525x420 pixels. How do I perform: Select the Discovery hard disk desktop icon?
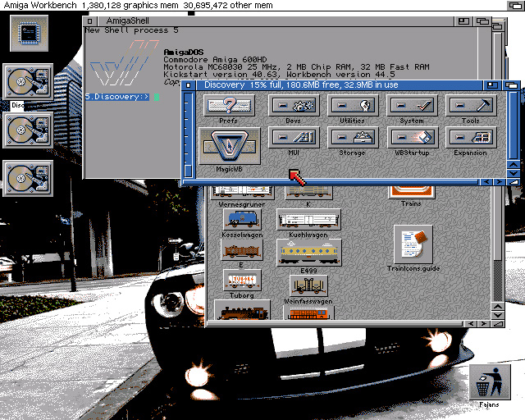click(x=28, y=82)
